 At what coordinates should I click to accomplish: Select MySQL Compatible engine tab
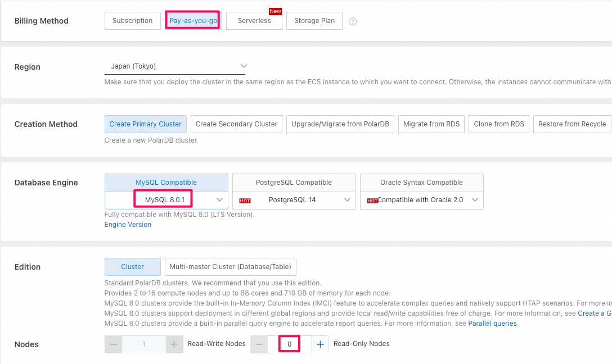tap(166, 183)
